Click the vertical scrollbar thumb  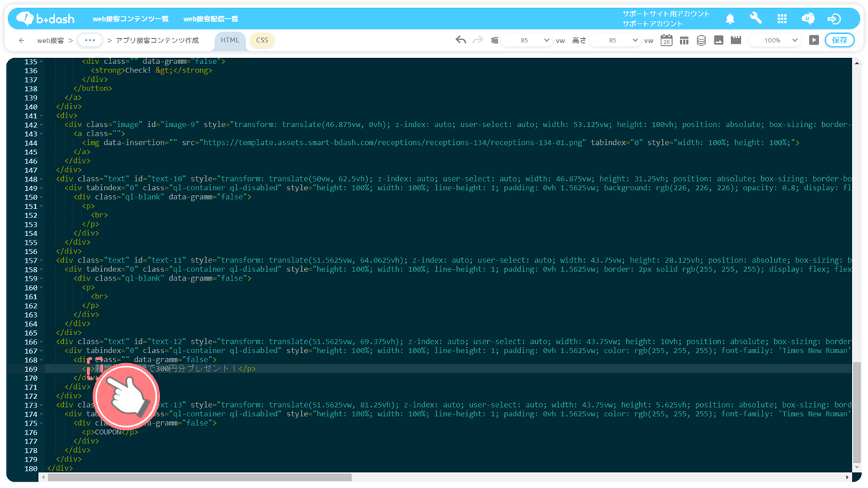point(857,413)
